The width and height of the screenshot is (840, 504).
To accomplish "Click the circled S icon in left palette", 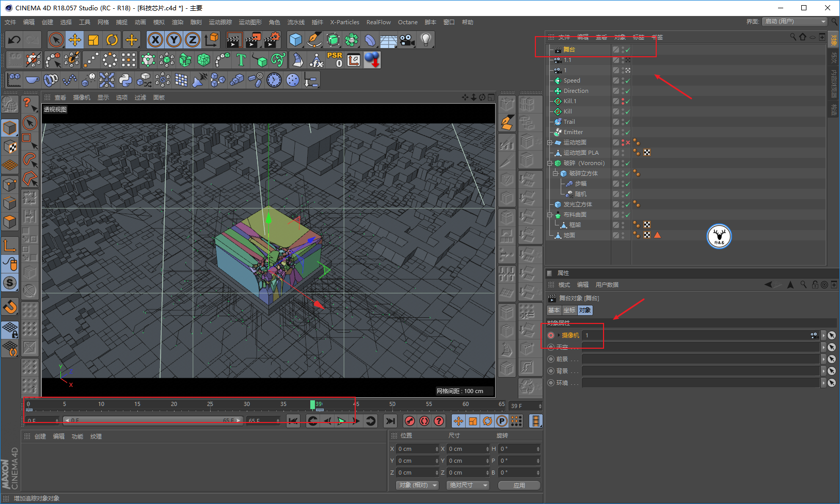I will click(10, 283).
